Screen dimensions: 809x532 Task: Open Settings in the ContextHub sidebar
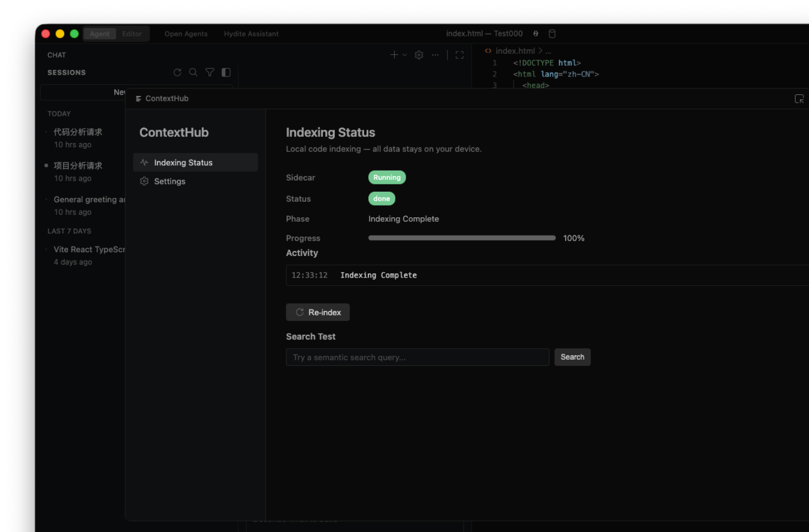point(170,181)
